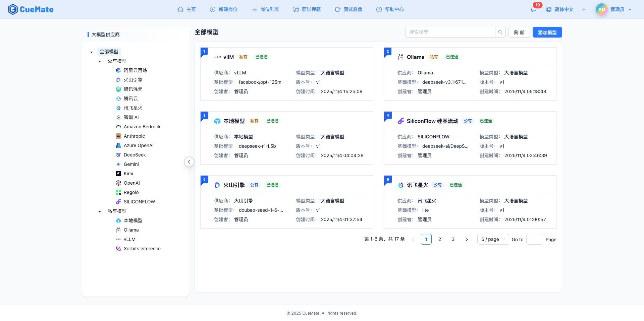Collapse the 公有模型 group
The image size is (644, 321).
point(99,61)
